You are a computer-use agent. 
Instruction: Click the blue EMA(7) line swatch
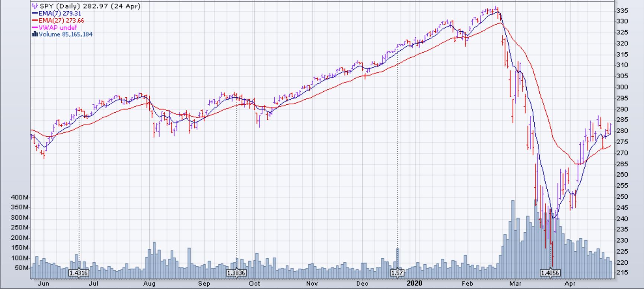click(35, 13)
